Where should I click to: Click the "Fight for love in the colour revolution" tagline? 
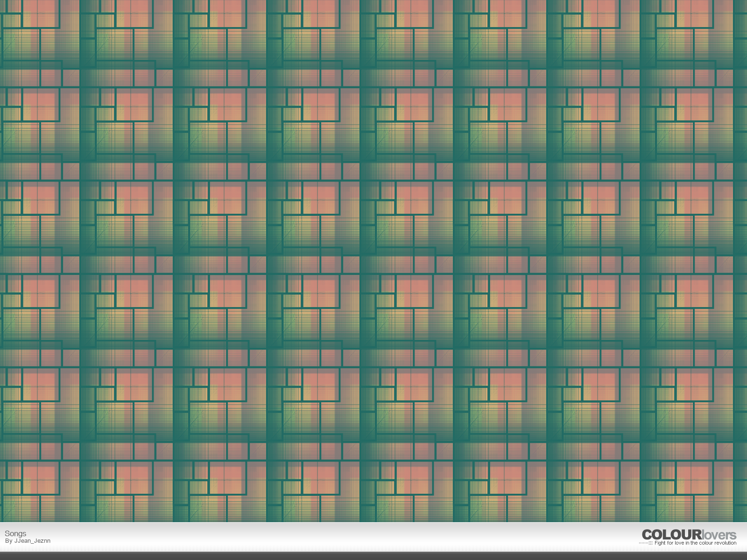(x=695, y=543)
